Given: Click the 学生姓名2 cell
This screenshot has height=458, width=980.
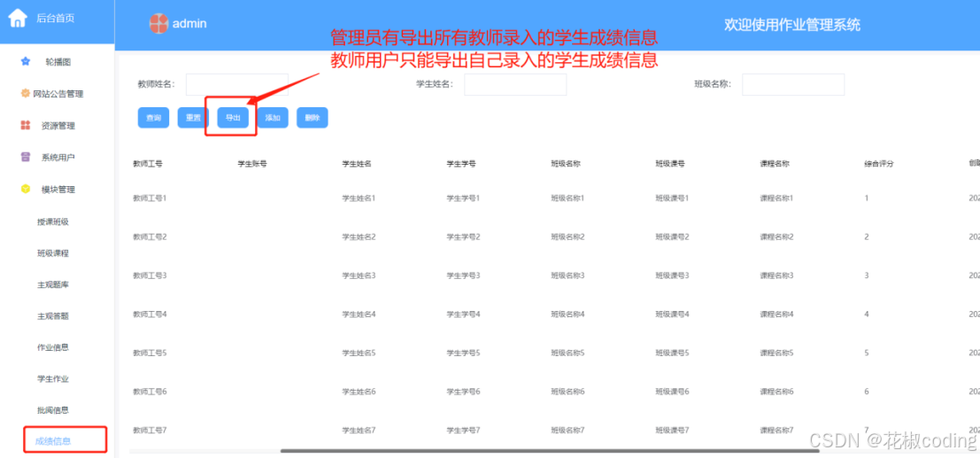Looking at the screenshot, I should (x=359, y=237).
